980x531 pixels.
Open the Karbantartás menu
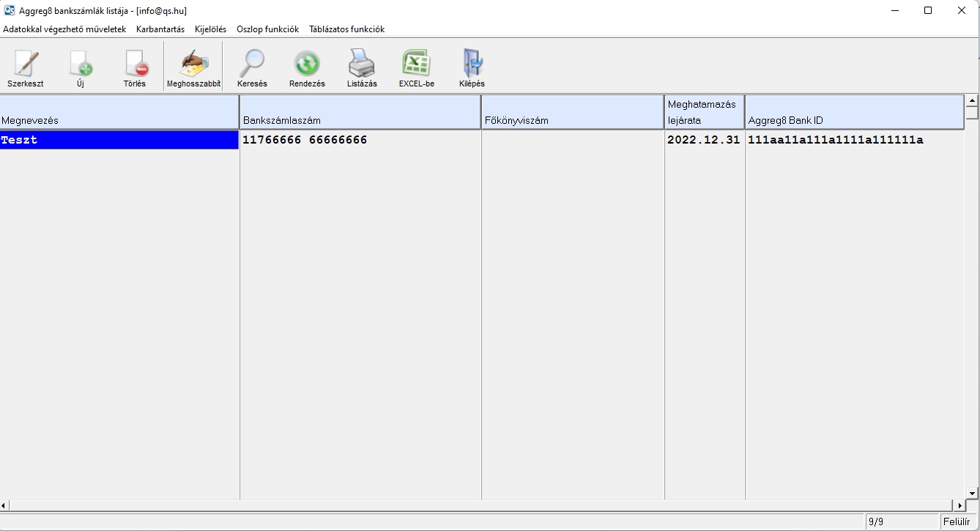[x=160, y=29]
